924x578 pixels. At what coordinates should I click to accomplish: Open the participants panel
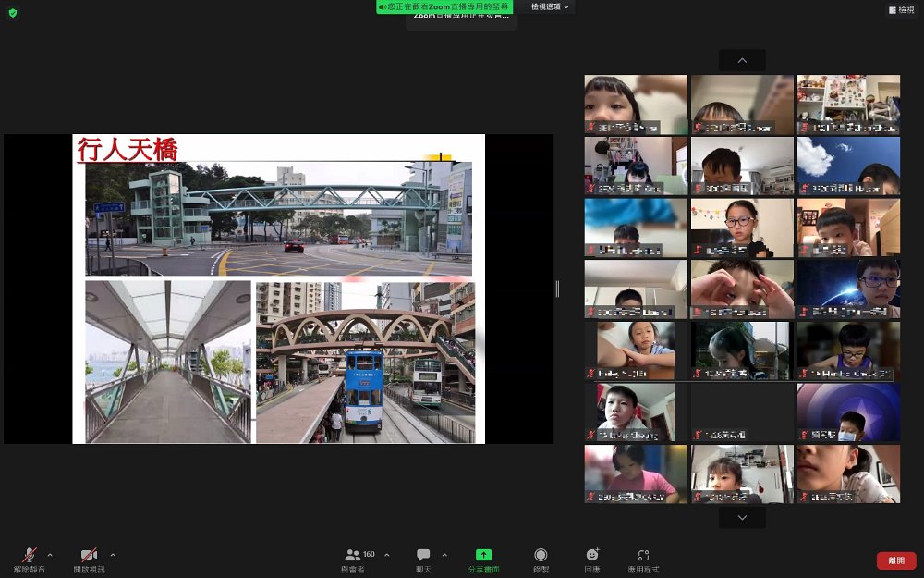353,556
